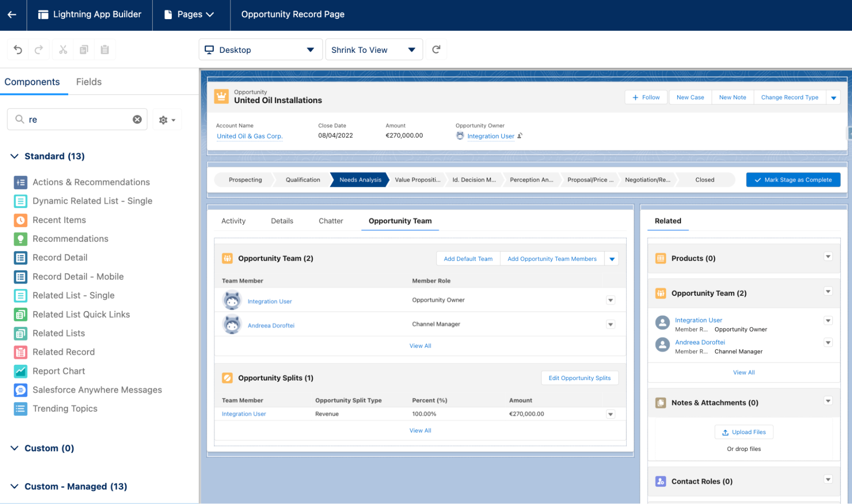This screenshot has width=852, height=504.
Task: Select the Report Chart component icon
Action: 20,372
